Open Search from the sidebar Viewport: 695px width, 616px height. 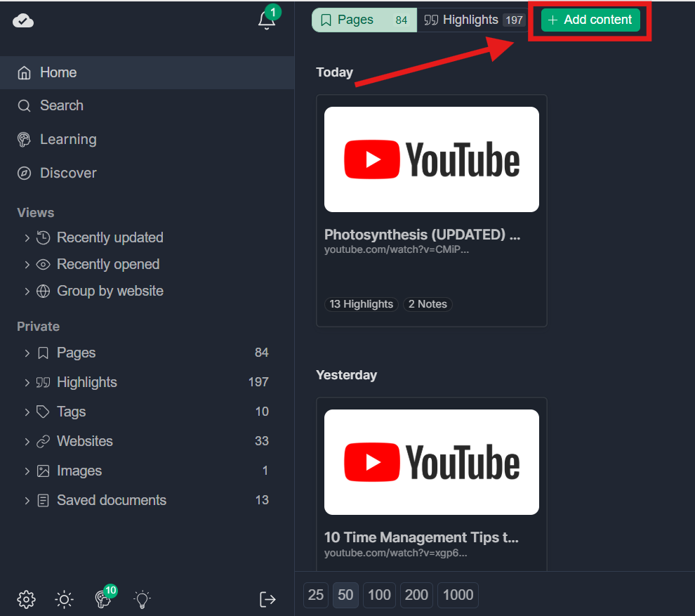61,105
